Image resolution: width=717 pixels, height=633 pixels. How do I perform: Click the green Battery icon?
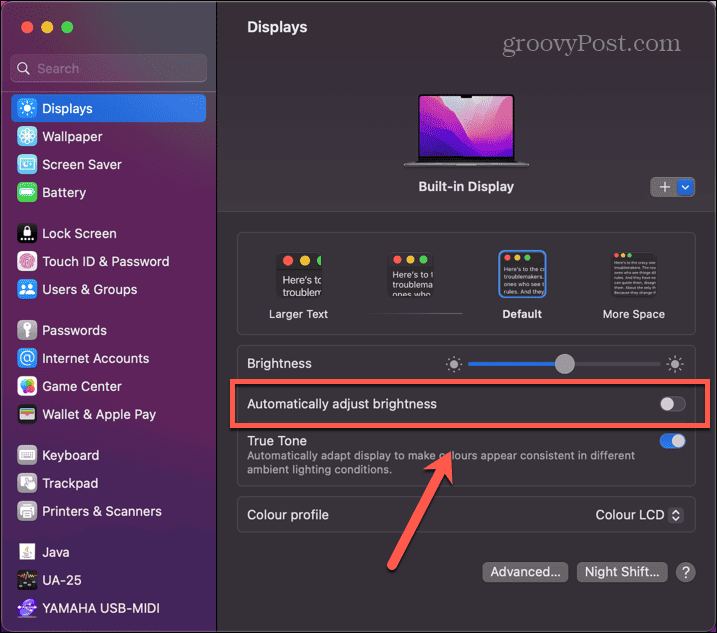27,192
